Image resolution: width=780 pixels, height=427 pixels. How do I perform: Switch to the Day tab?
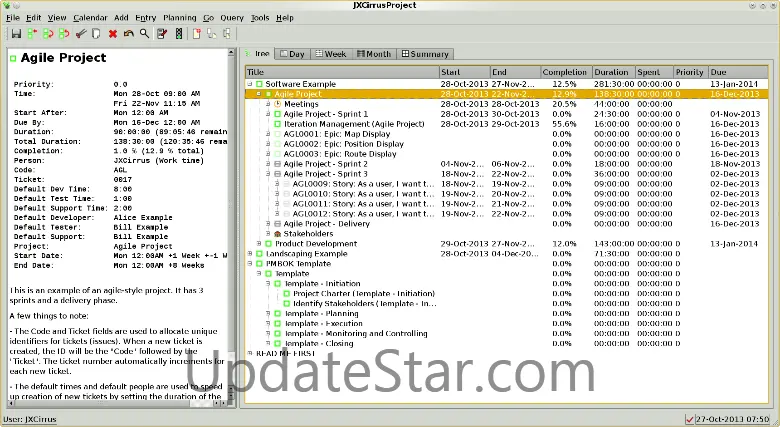[x=292, y=54]
